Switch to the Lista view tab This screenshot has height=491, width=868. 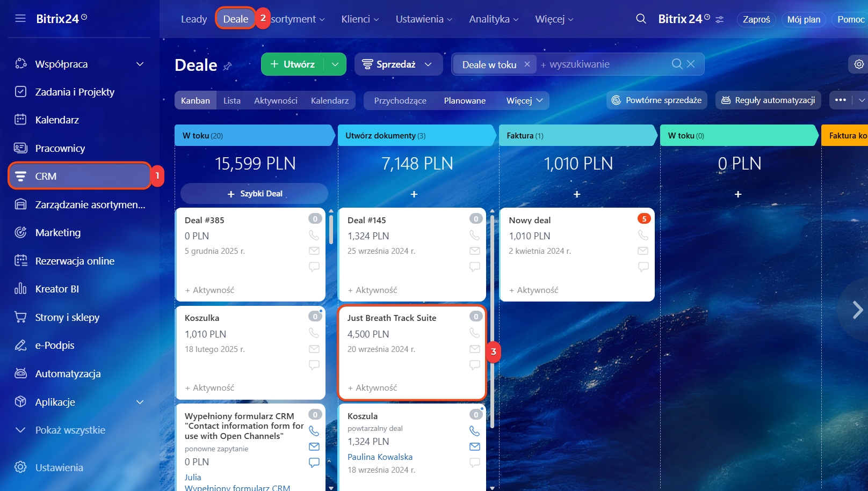click(x=232, y=101)
